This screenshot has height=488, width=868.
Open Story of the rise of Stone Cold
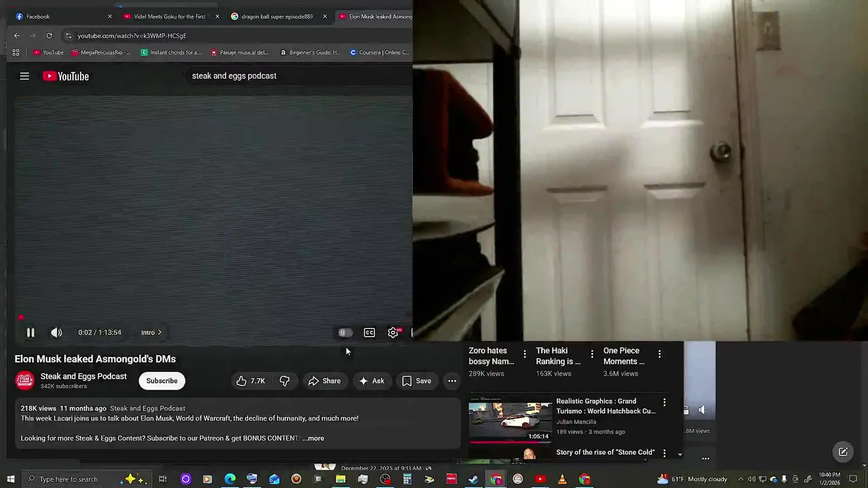(x=606, y=452)
